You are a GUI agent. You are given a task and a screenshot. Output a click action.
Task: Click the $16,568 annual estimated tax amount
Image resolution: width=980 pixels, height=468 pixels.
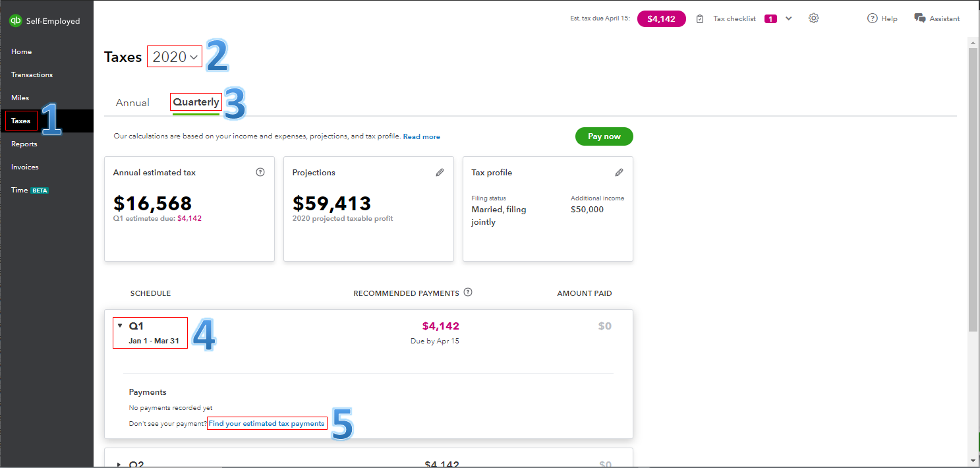pos(152,203)
